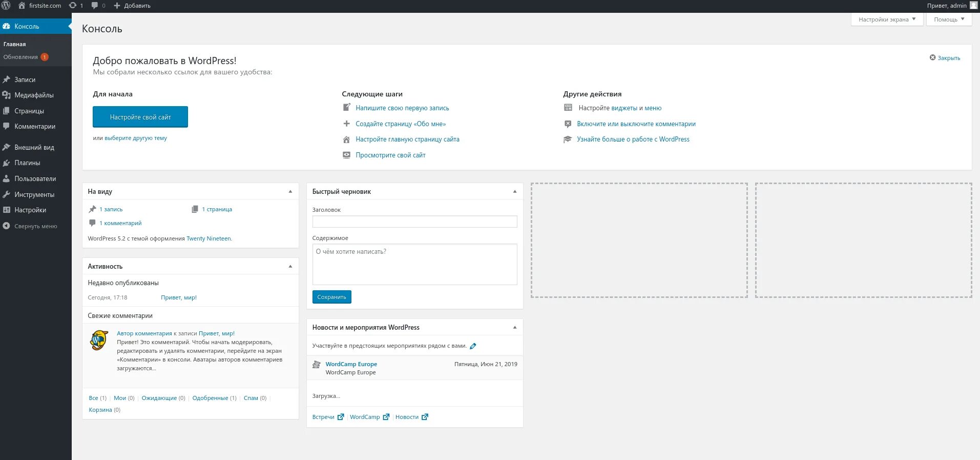Click the Инструменты wrench icon
Image resolution: width=980 pixels, height=460 pixels.
6,194
